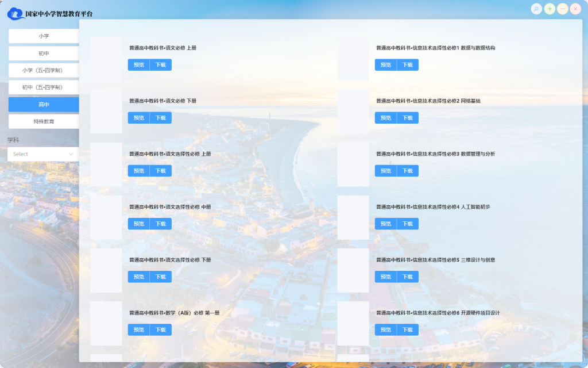
Task: Choose 初中（五•四学制） category
Action: pos(44,87)
